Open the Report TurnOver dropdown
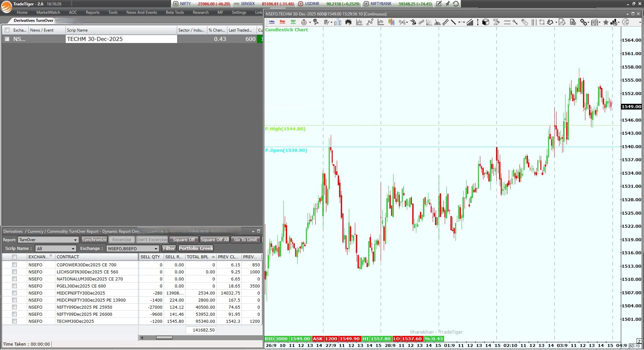The height and width of the screenshot is (350, 644). [x=75, y=240]
